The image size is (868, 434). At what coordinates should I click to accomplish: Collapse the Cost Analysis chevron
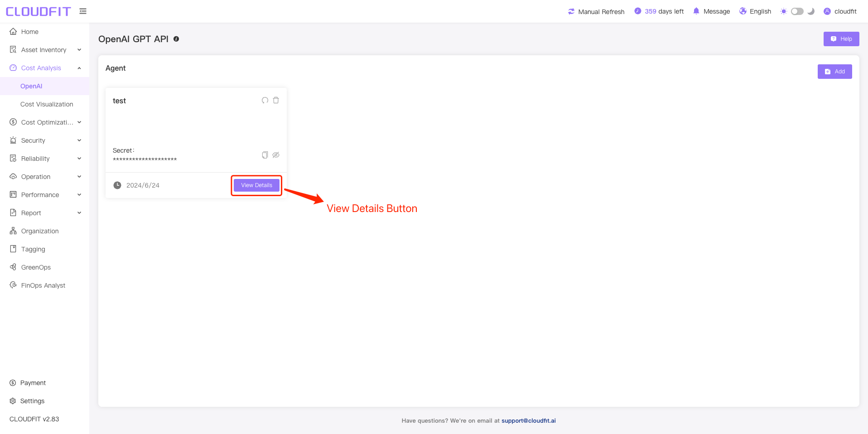79,68
